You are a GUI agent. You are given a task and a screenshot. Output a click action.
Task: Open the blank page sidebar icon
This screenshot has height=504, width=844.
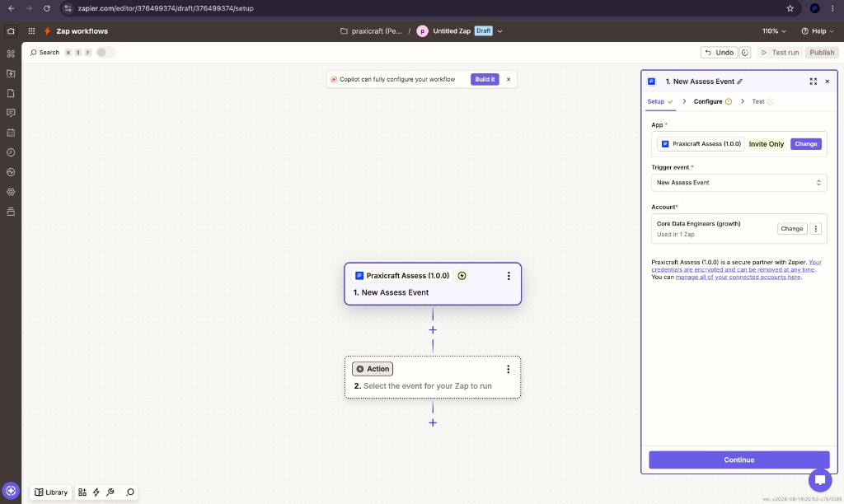11,94
